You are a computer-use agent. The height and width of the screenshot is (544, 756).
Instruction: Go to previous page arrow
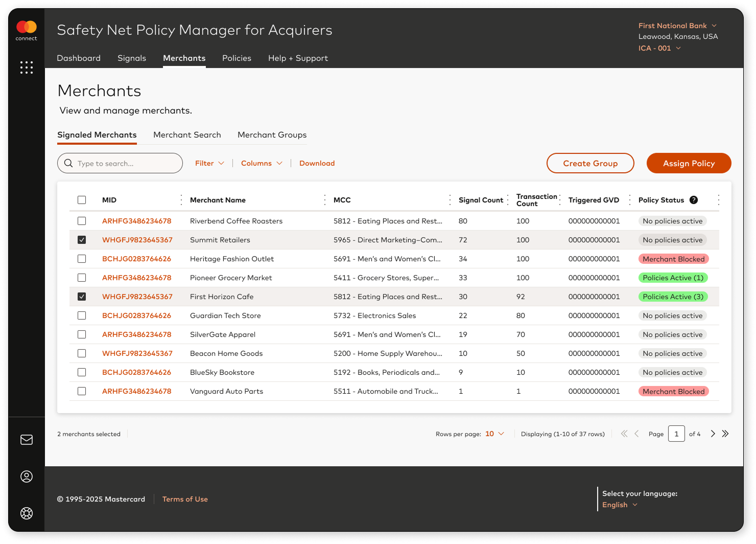pos(636,434)
